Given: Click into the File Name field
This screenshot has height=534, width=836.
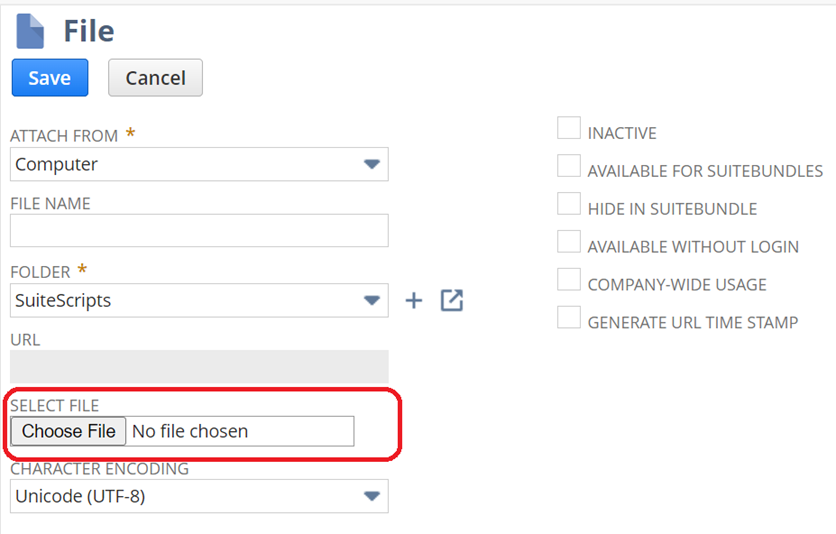Looking at the screenshot, I should [199, 231].
